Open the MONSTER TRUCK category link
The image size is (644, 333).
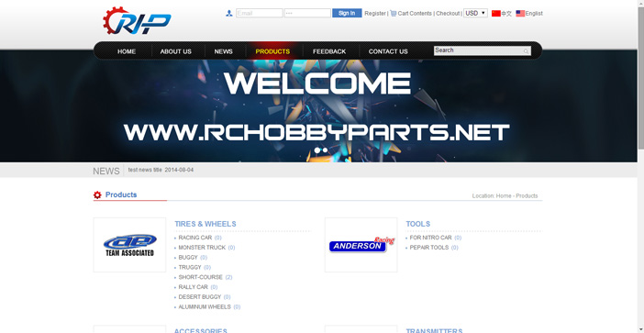coord(202,248)
